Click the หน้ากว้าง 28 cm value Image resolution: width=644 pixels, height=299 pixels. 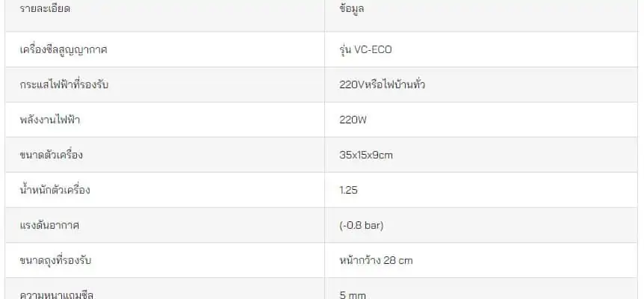(x=376, y=260)
